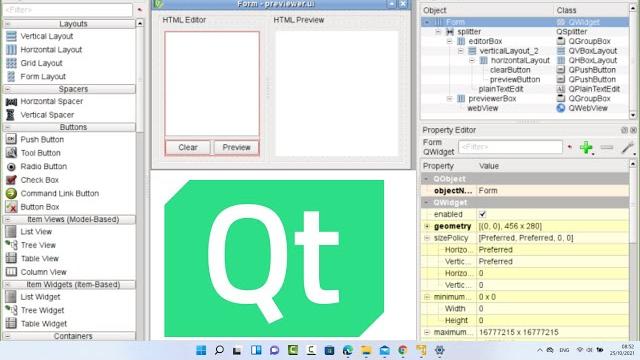Pick the Table Widget item
The image size is (640, 360).
(x=44, y=324)
